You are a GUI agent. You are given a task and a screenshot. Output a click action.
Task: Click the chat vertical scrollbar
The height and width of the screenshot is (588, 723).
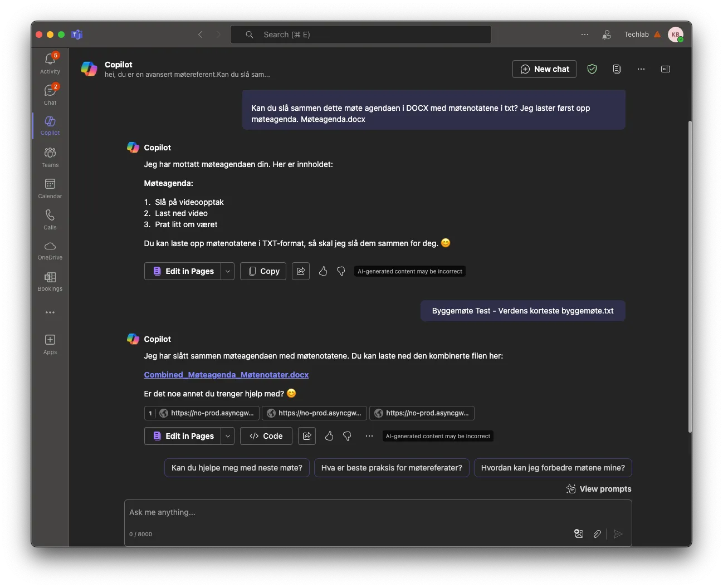click(x=690, y=277)
